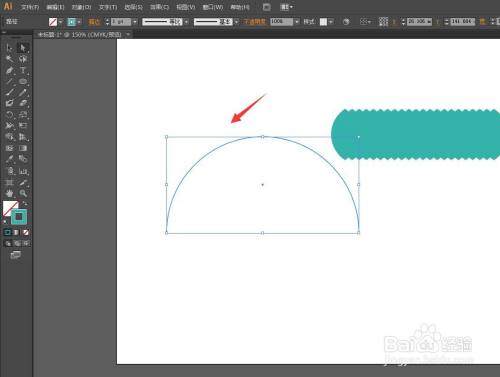This screenshot has width=500, height=377.
Task: Select the Direct Selection tool
Action: point(23,48)
